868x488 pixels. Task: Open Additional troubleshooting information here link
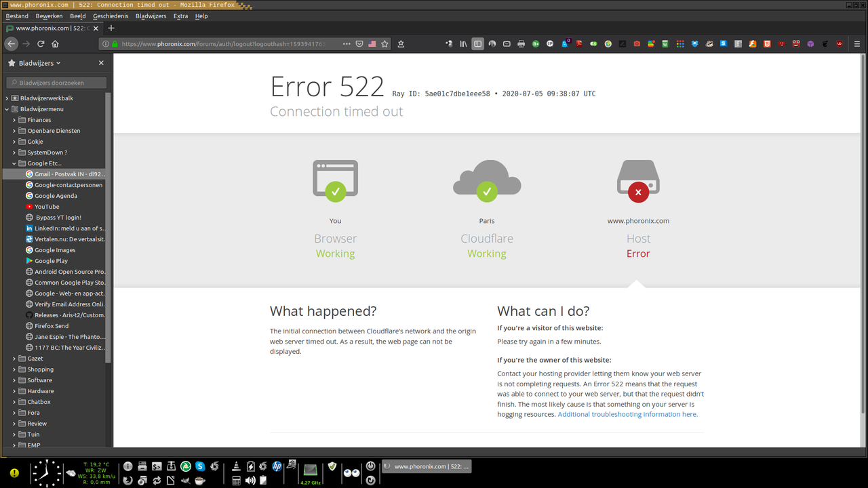point(627,414)
